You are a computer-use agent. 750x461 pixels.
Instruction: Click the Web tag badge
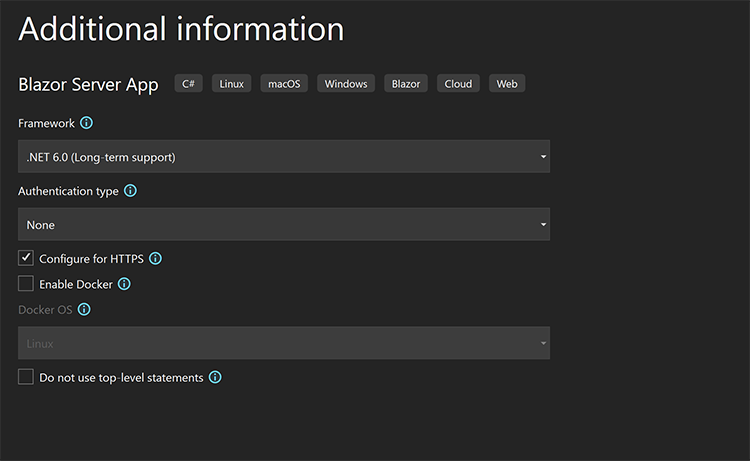pyautogui.click(x=507, y=83)
